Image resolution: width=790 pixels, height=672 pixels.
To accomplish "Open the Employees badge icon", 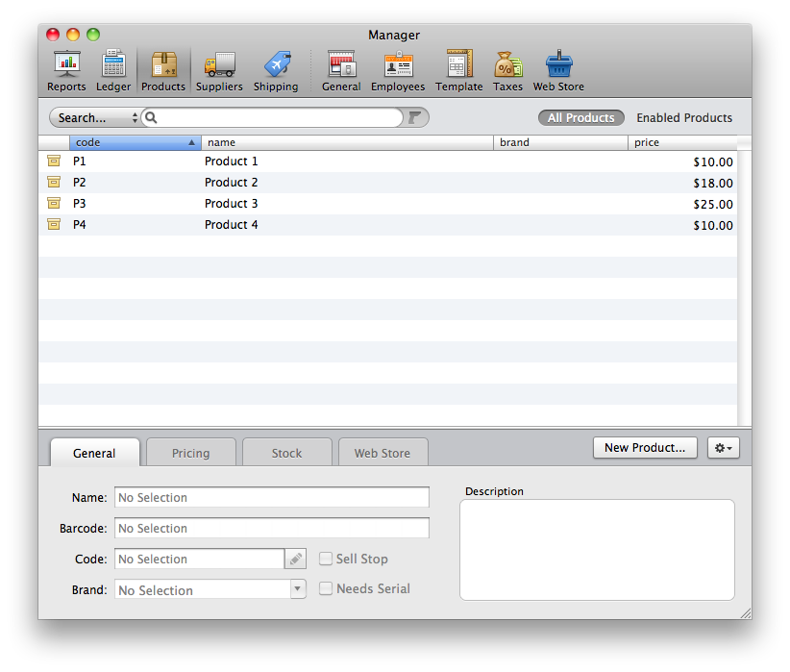I will click(398, 70).
